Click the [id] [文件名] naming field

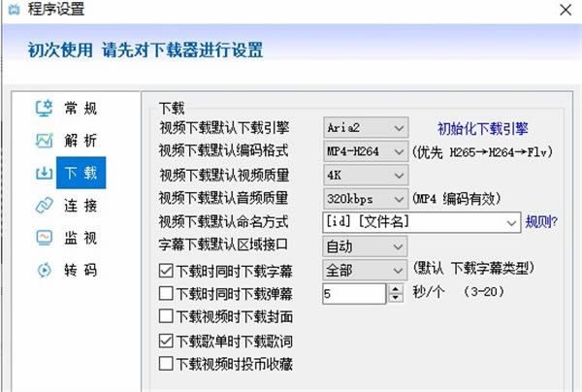pyautogui.click(x=414, y=222)
